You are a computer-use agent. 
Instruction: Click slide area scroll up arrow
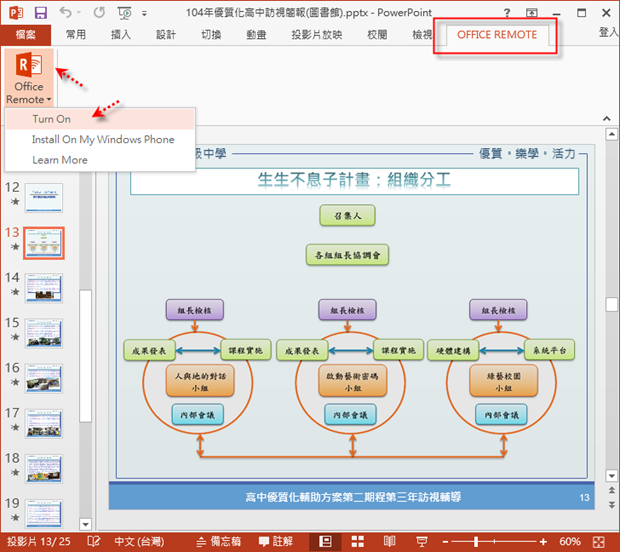[612, 134]
